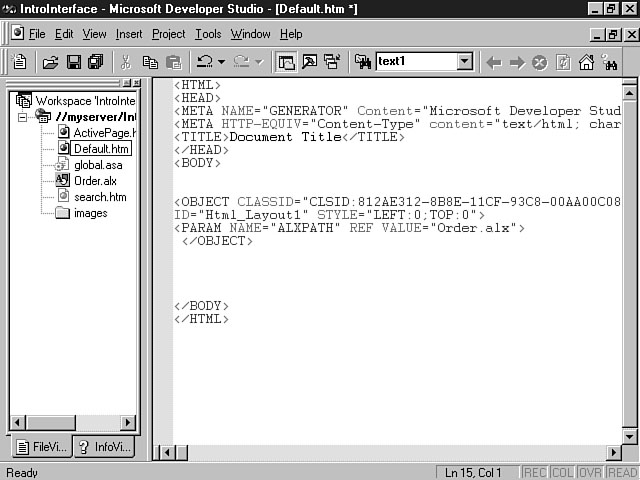
Task: Toggle the Workspace window button
Action: pos(287,62)
